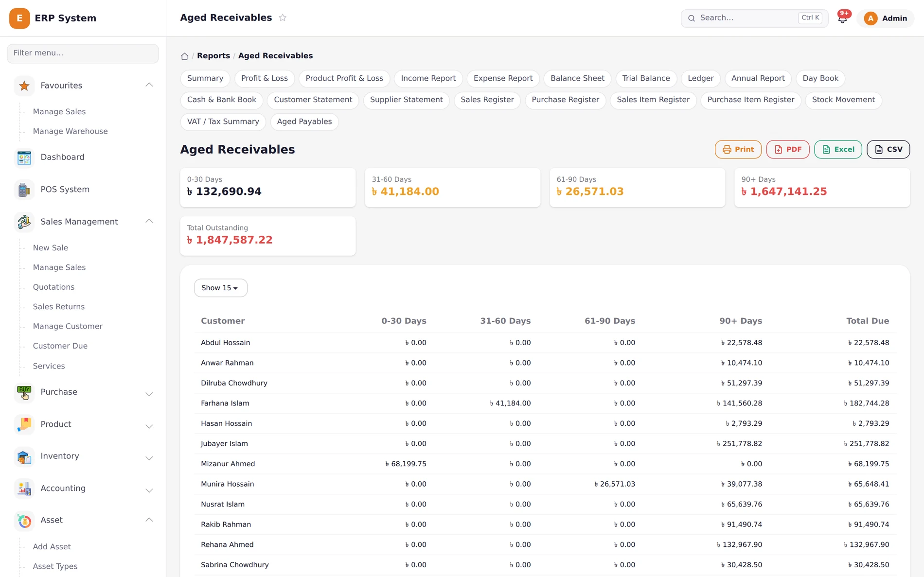The image size is (924, 577).
Task: Click the Reports breadcrumb link
Action: click(213, 56)
